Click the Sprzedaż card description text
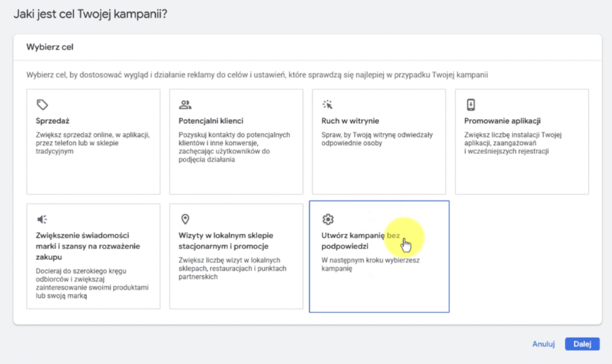Viewport: 612px width, 364px height. click(x=91, y=143)
